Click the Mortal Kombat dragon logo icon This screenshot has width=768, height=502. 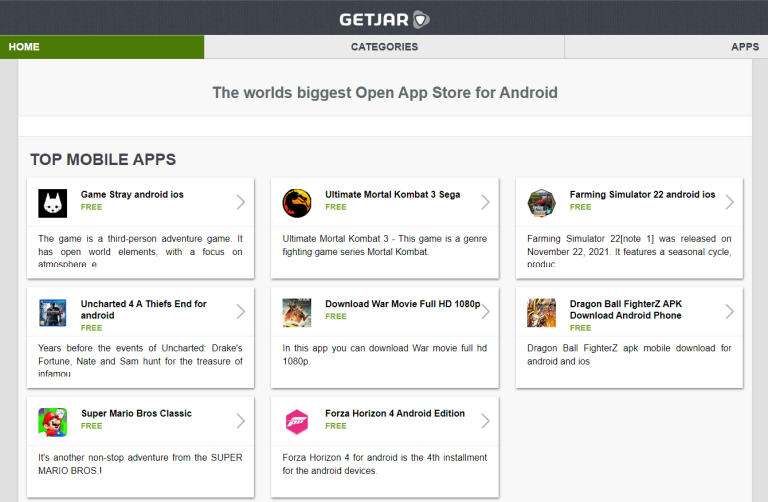pos(297,203)
